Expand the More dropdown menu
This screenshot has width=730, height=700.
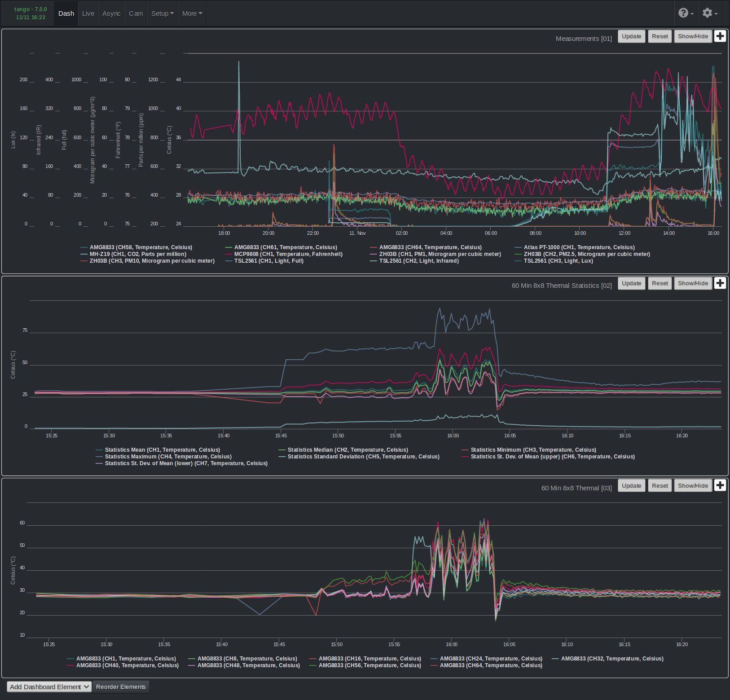(192, 13)
